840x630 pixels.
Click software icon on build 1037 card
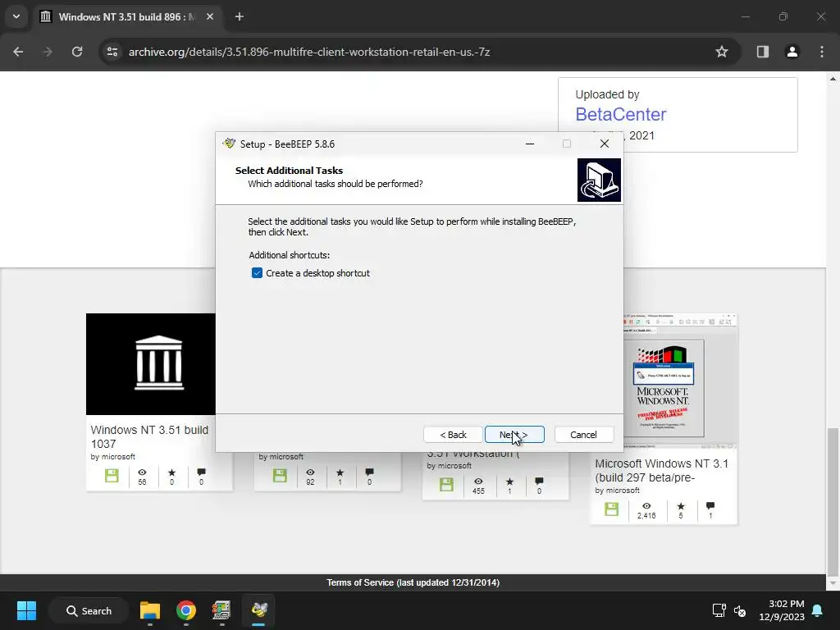coord(112,476)
